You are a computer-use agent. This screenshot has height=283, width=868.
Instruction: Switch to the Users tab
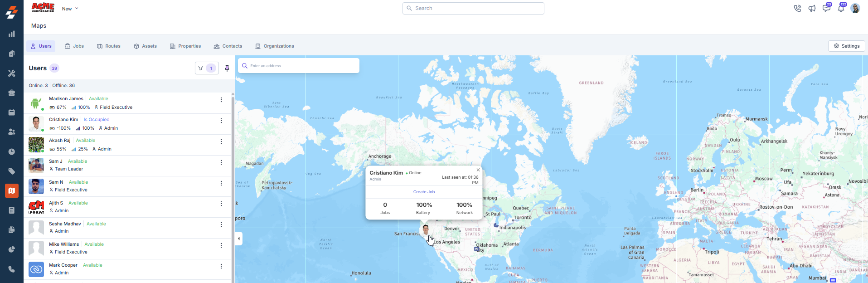41,46
